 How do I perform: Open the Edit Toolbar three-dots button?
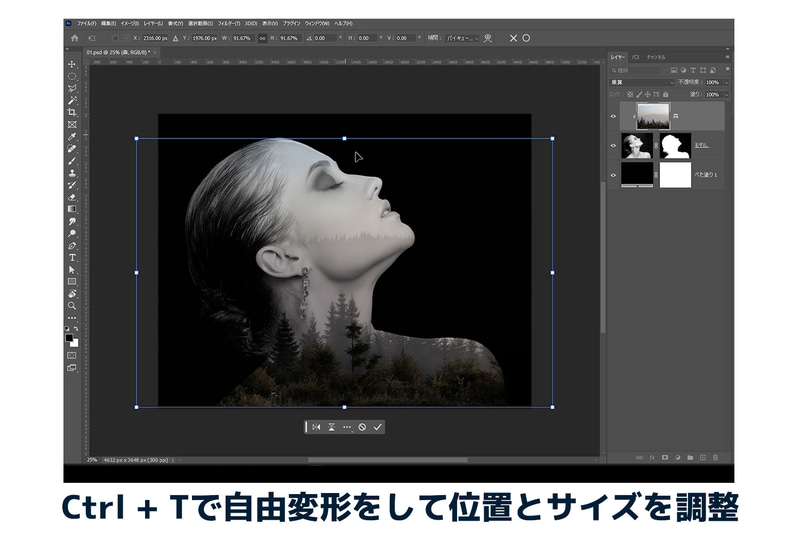pyautogui.click(x=72, y=318)
